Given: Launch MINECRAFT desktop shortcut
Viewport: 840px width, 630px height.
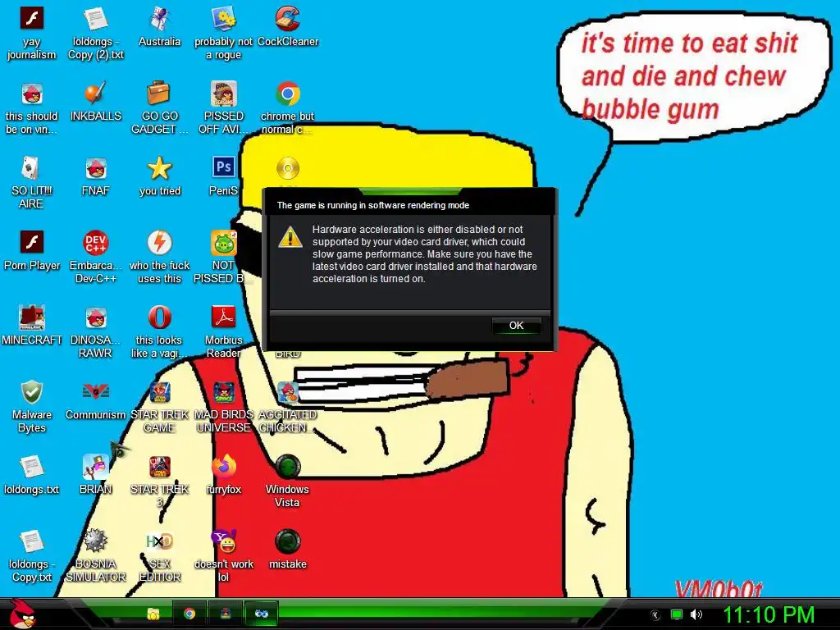Looking at the screenshot, I should [x=32, y=317].
